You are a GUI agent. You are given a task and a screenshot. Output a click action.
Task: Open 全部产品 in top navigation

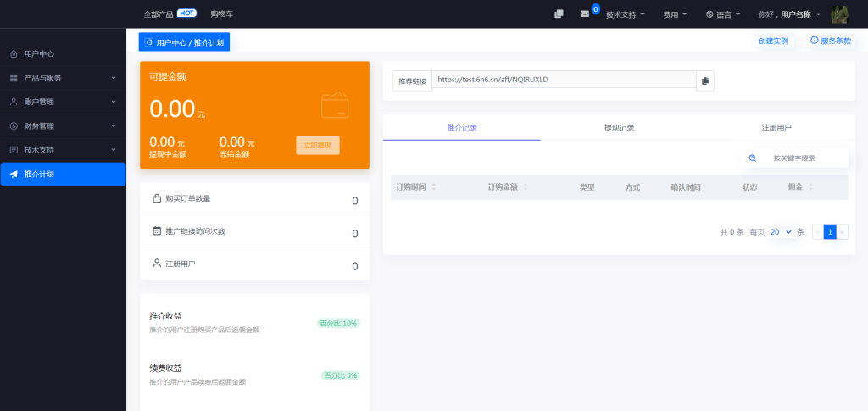click(159, 14)
